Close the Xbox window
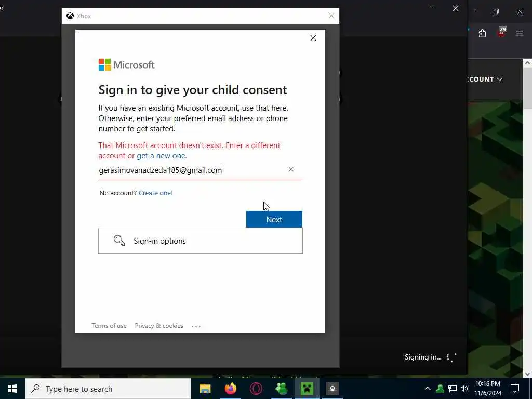The width and height of the screenshot is (532, 399). point(331,16)
